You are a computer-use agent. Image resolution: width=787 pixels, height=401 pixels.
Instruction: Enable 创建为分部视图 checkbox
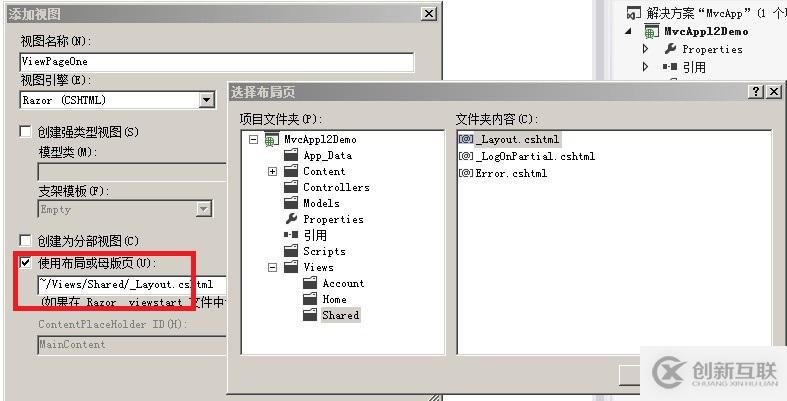[25, 240]
